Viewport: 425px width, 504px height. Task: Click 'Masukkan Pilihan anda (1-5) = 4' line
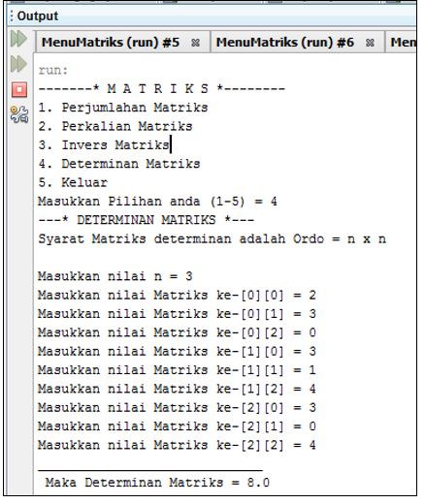click(x=157, y=202)
